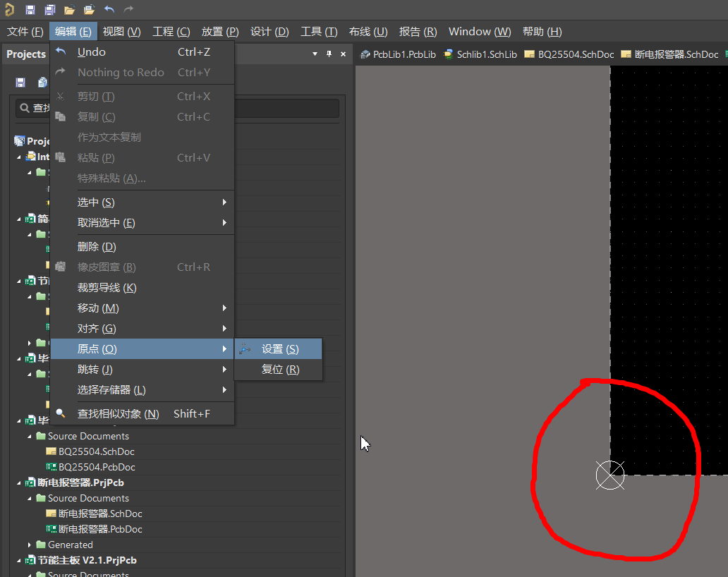728x577 pixels.
Task: Open the 工程 (C) menu
Action: point(171,32)
